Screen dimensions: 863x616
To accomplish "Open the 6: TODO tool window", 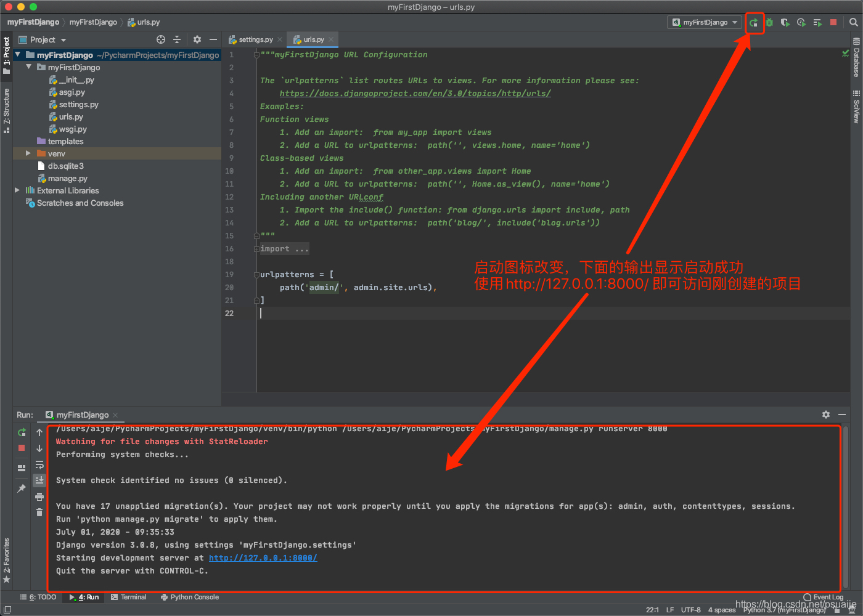I will 38,597.
